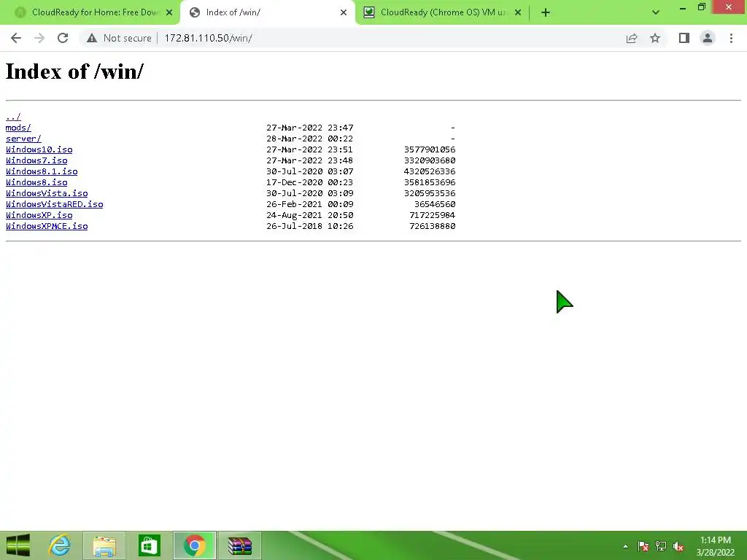Open Chrome's three-dot menu
The height and width of the screenshot is (560, 747).
pyautogui.click(x=731, y=38)
